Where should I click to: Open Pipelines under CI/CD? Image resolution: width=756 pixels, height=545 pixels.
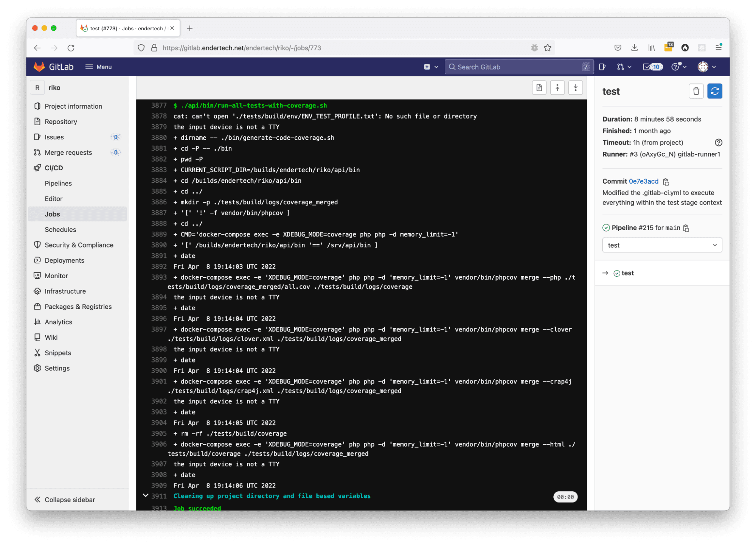(58, 183)
